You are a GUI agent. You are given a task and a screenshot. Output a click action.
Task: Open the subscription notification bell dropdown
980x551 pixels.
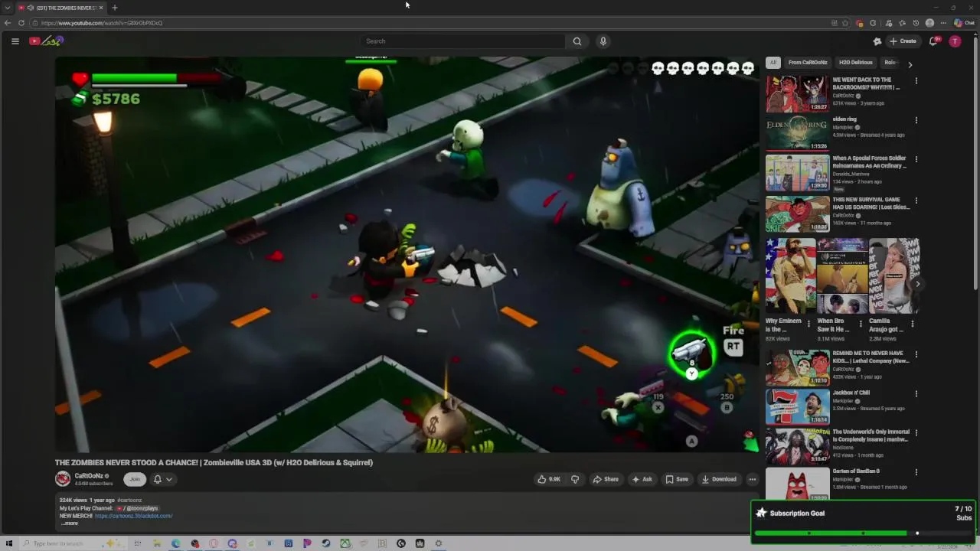tap(162, 479)
